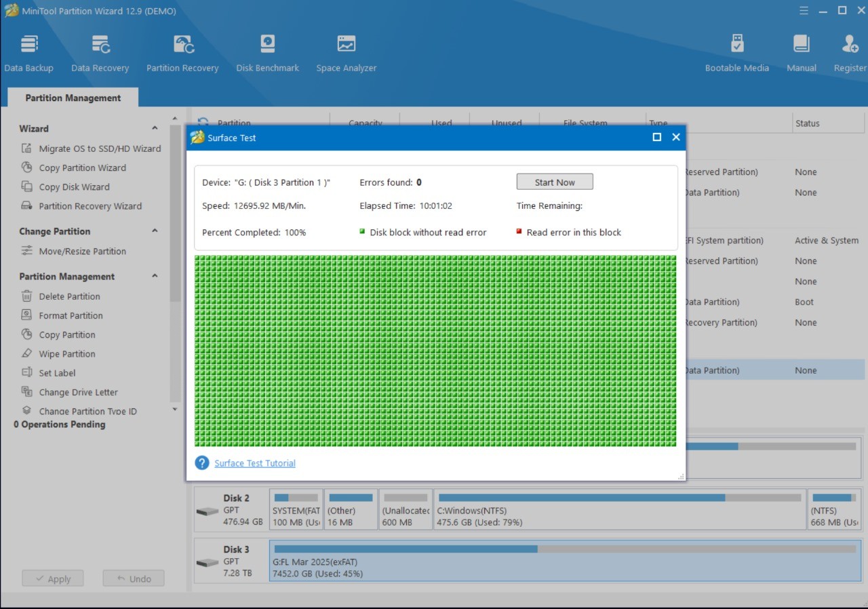The height and width of the screenshot is (609, 868).
Task: Launch Data Recovery from the toolbar
Action: tap(100, 53)
